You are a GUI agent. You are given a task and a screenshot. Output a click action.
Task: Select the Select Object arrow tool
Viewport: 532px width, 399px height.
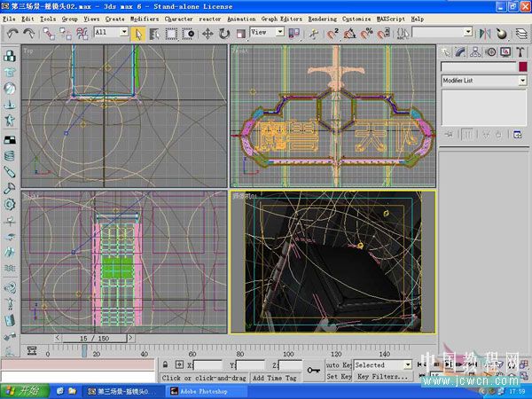138,34
